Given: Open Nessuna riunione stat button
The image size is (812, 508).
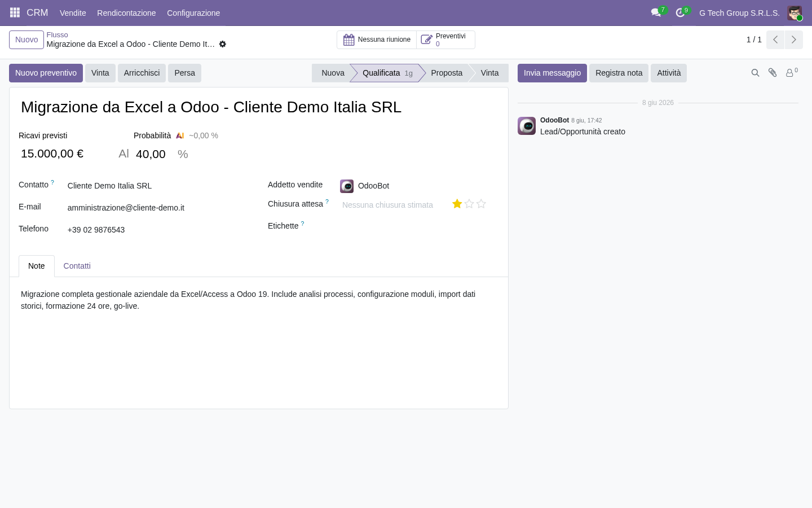Looking at the screenshot, I should [377, 40].
